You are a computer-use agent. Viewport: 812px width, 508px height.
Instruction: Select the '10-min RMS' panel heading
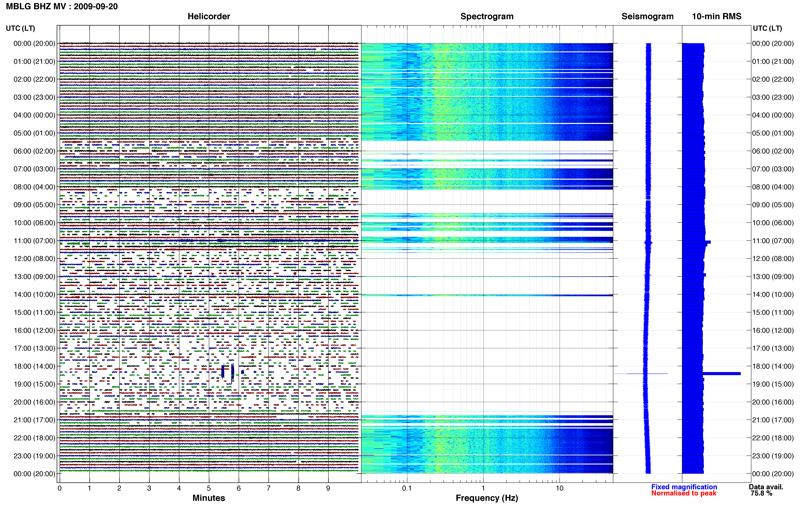pyautogui.click(x=717, y=16)
